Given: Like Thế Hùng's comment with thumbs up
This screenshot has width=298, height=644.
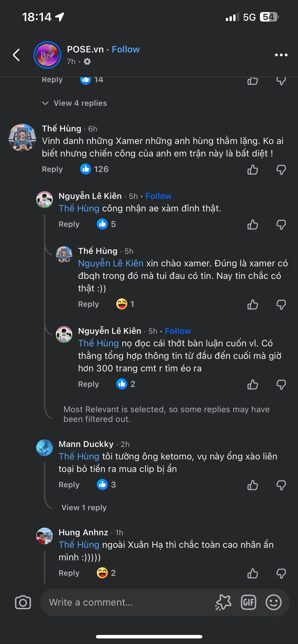Looking at the screenshot, I should tap(253, 169).
